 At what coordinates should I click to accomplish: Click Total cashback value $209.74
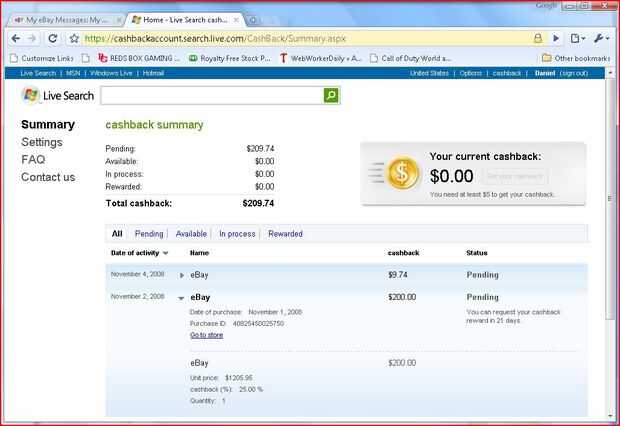coord(258,203)
